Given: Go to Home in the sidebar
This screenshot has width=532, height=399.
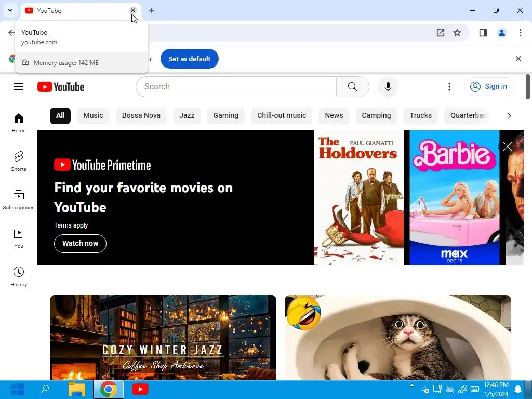Looking at the screenshot, I should pyautogui.click(x=19, y=123).
